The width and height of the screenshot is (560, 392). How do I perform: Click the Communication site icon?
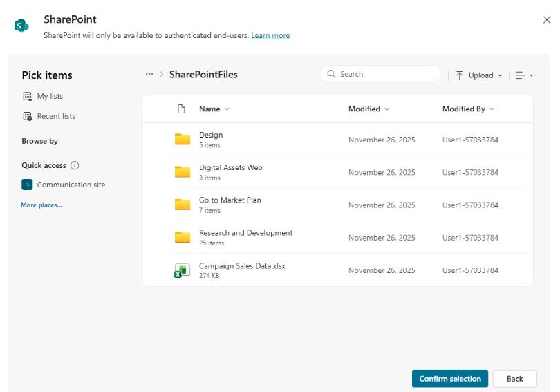(28, 185)
